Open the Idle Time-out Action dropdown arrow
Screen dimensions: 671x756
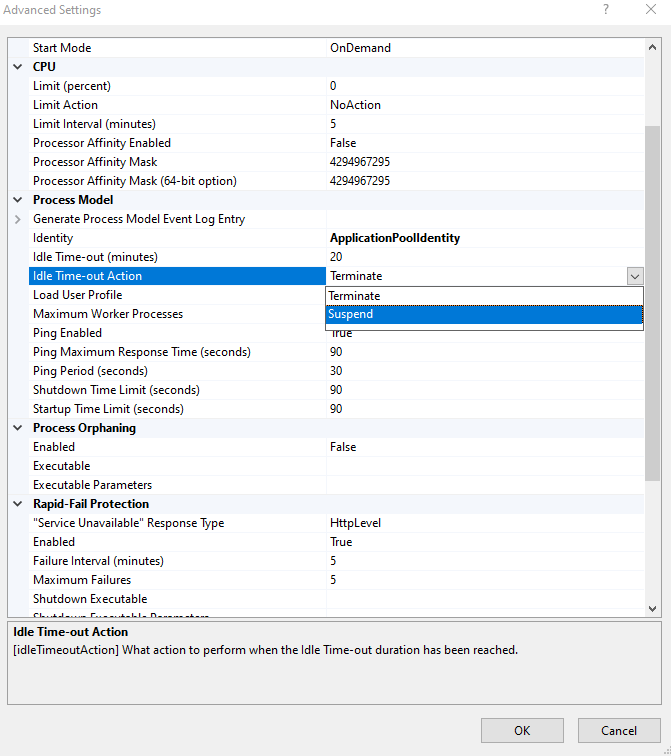[635, 276]
